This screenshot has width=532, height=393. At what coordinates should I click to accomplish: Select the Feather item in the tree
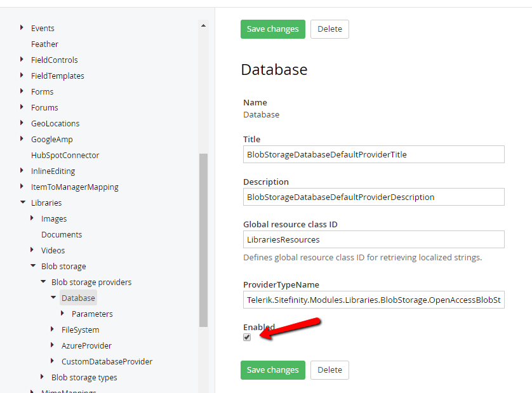44,44
